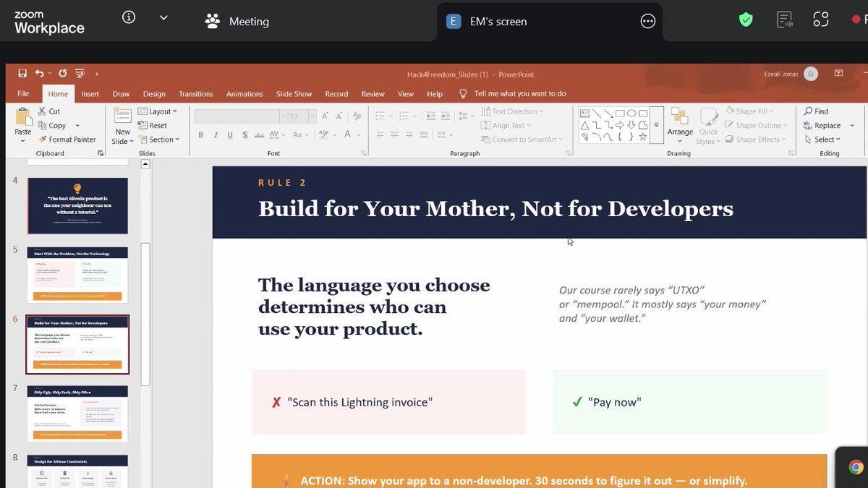Select the Slide Show tab
This screenshot has height=488, width=868.
[294, 94]
